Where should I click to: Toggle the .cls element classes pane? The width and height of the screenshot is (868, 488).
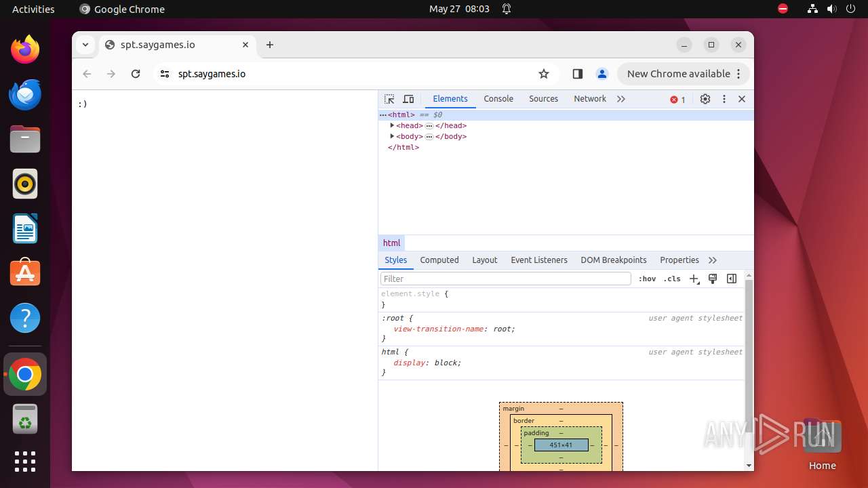(672, 279)
